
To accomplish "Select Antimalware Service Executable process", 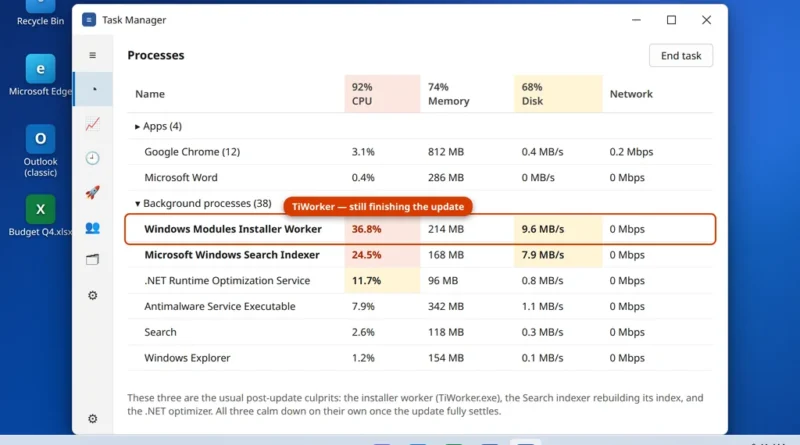I will 420,306.
